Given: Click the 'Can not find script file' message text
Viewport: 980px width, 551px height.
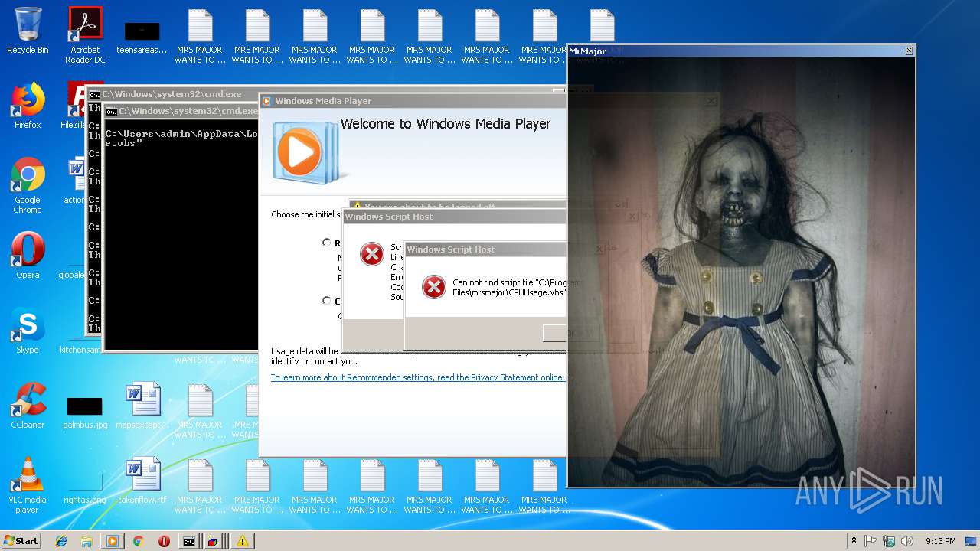Looking at the screenshot, I should [509, 287].
